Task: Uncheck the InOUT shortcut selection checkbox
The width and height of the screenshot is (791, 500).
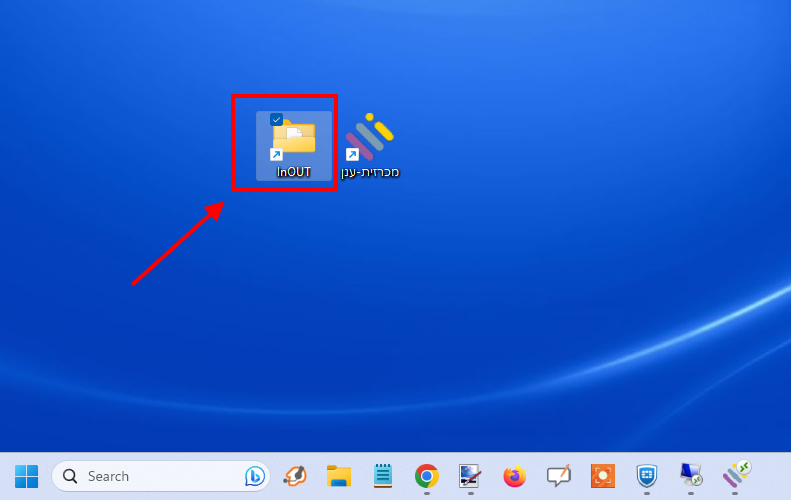Action: [277, 120]
